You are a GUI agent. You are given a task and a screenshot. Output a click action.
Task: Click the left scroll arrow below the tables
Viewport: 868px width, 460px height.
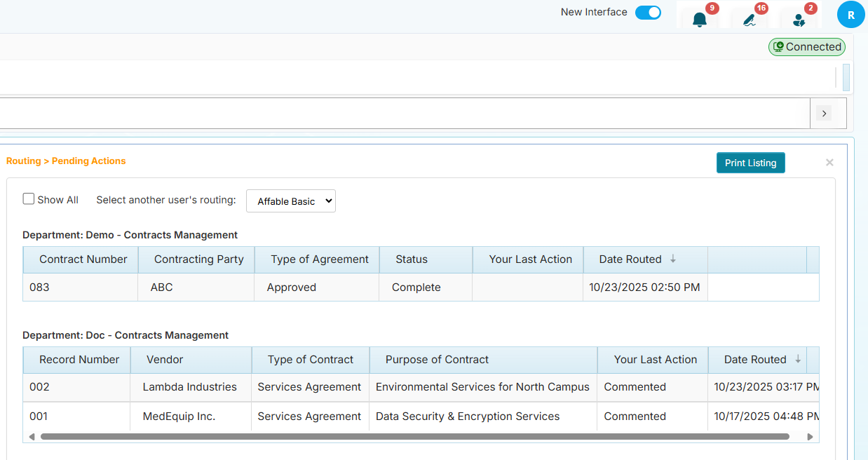(32, 436)
